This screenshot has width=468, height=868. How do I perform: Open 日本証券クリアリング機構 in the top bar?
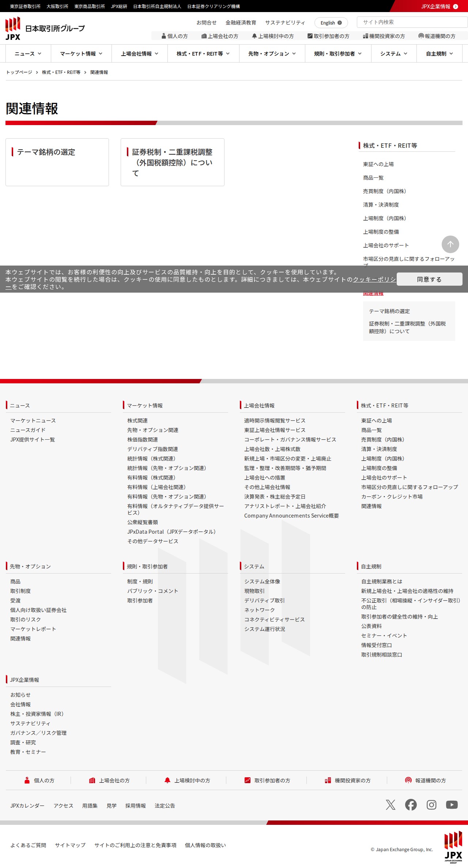214,7
